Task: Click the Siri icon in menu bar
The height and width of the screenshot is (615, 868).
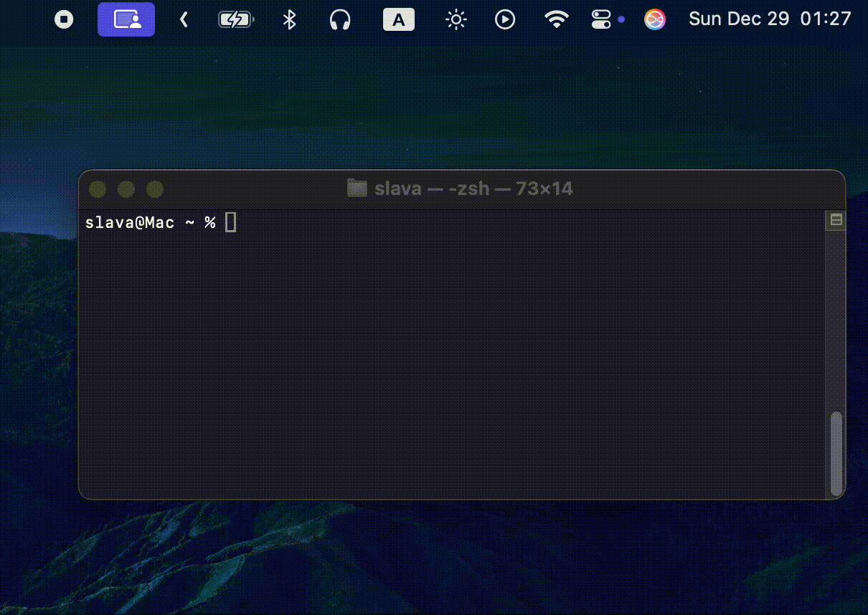Action: point(654,19)
